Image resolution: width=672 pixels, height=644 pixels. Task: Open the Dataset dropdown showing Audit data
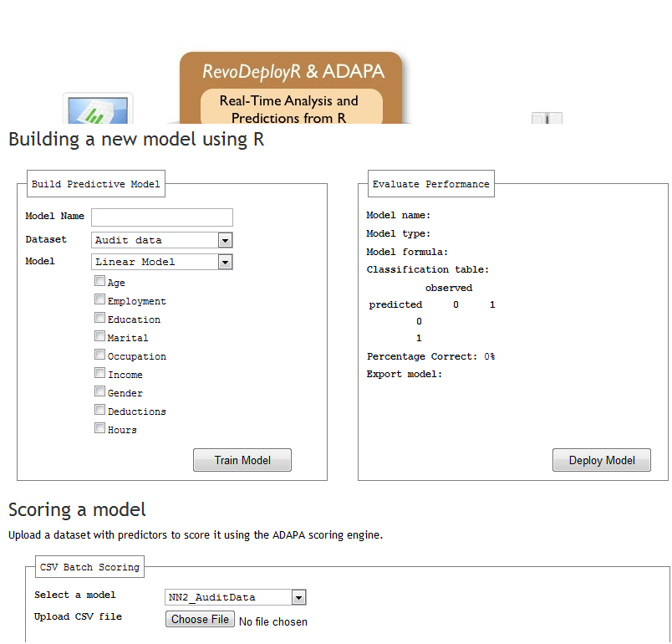(x=161, y=240)
